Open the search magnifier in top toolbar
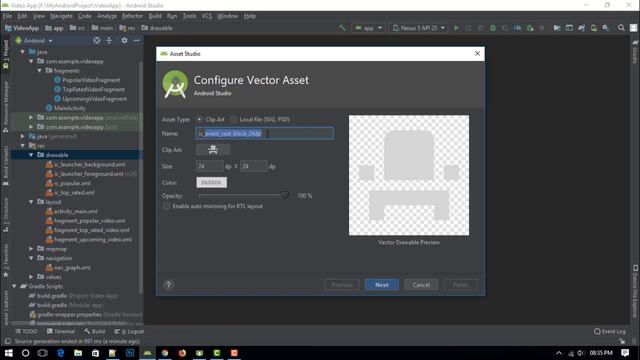Viewport: 640px width, 360px height. pyautogui.click(x=621, y=28)
